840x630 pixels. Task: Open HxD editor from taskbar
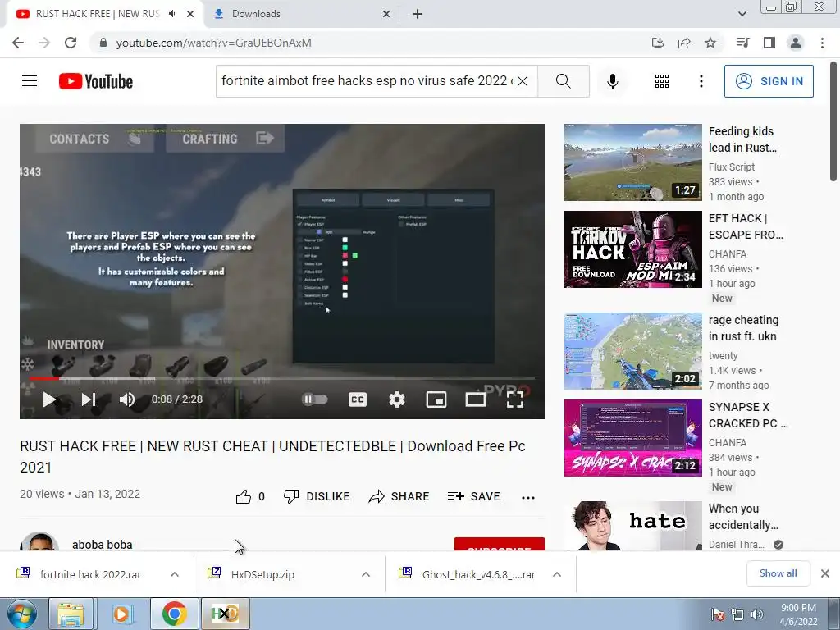[225, 614]
